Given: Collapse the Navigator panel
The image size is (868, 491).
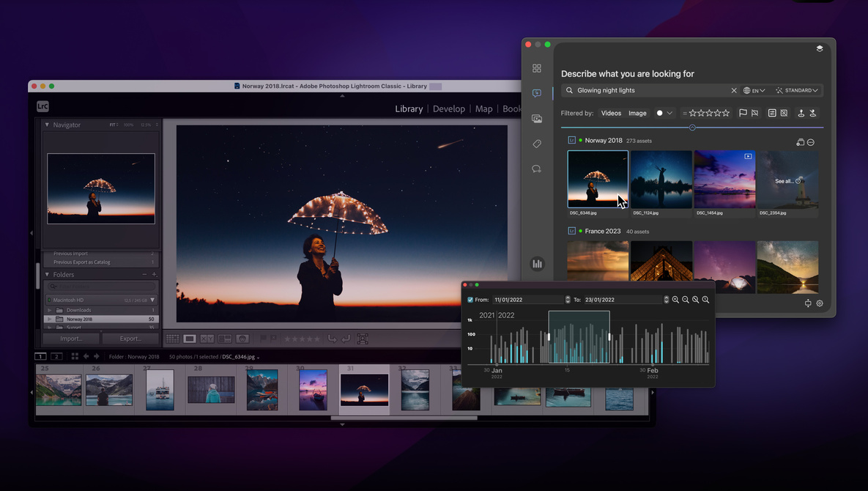Looking at the screenshot, I should 47,125.
